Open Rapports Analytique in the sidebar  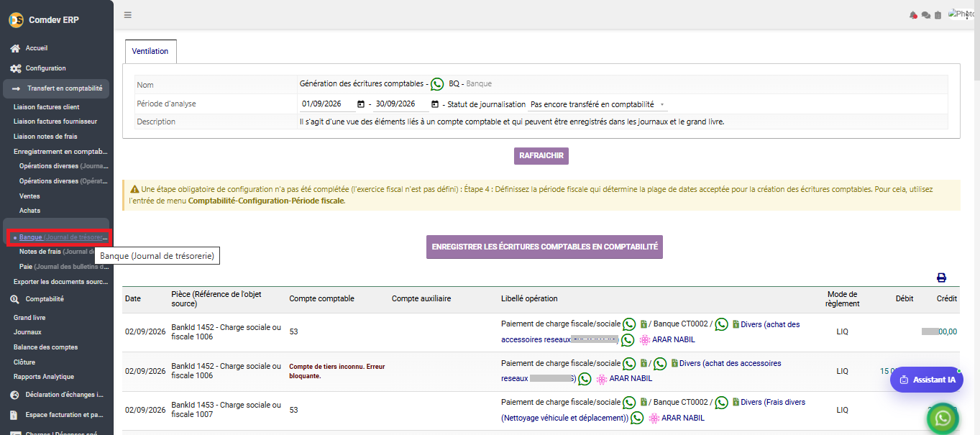pyautogui.click(x=44, y=377)
